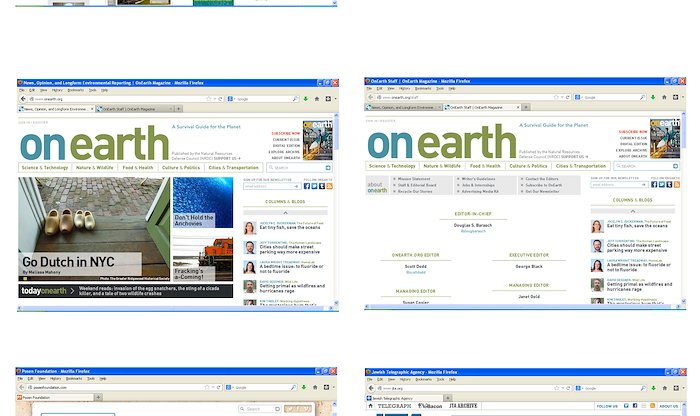Screen dimensions: 700x416
Task: Reload the page in OnEarth Staff window
Action: tap(567, 97)
